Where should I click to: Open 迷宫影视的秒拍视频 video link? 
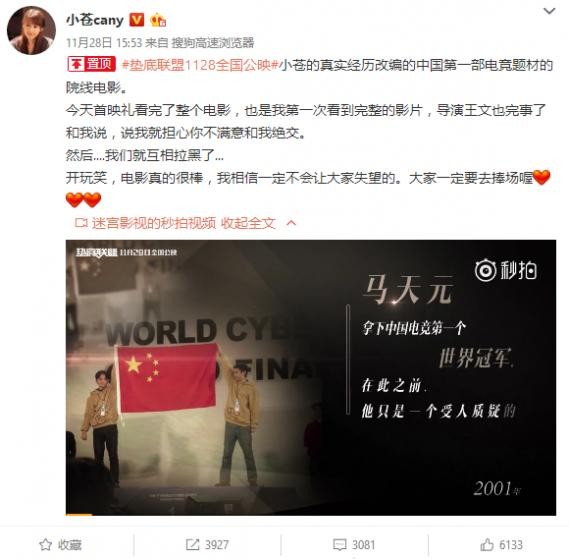tap(154, 223)
